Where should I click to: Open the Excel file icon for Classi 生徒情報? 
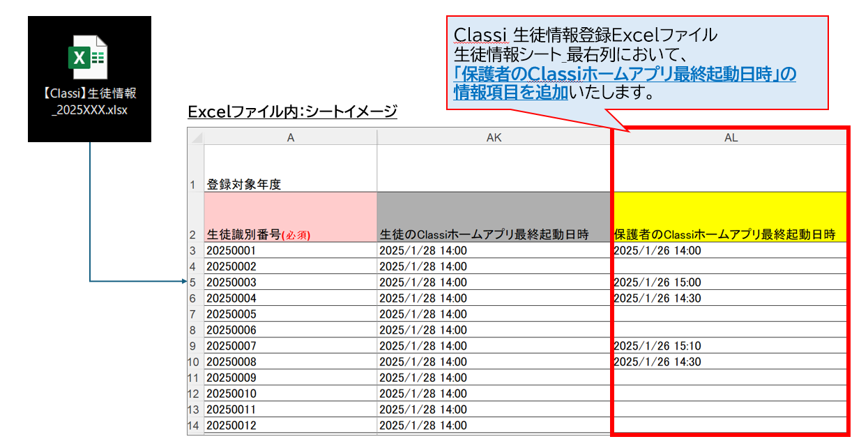pyautogui.click(x=87, y=56)
